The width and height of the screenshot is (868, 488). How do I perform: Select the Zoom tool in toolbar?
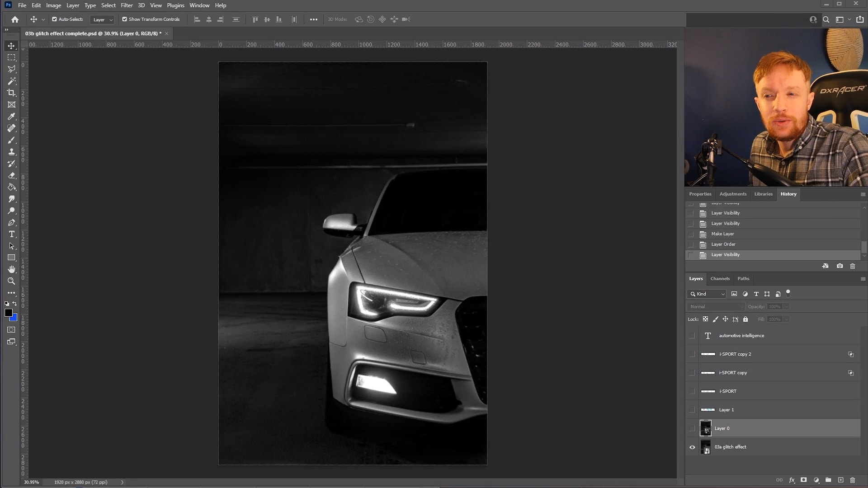(x=11, y=281)
